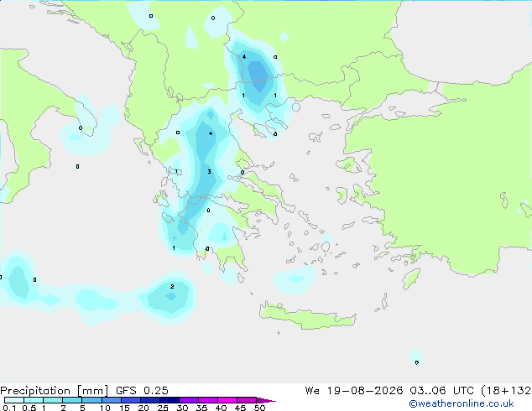The image size is (532, 411).
Task: Choose the 1–2 mm legend color box
Action: pos(53,400)
